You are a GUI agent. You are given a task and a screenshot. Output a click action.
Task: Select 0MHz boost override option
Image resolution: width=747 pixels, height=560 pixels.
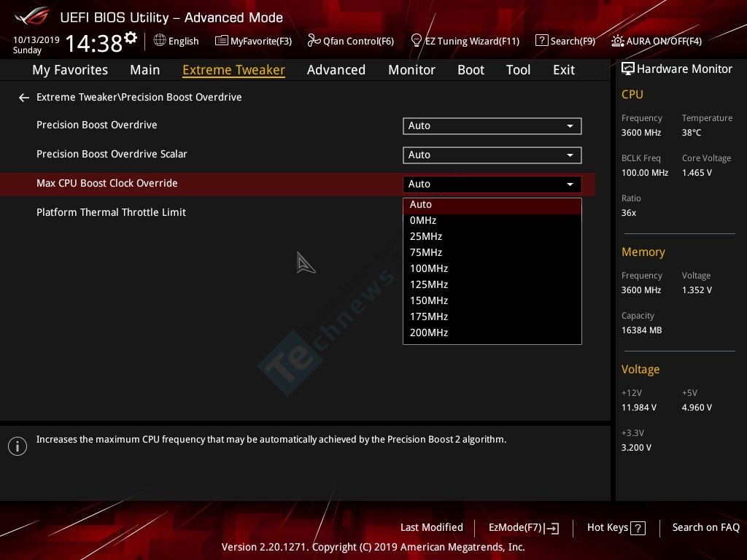[x=492, y=220]
